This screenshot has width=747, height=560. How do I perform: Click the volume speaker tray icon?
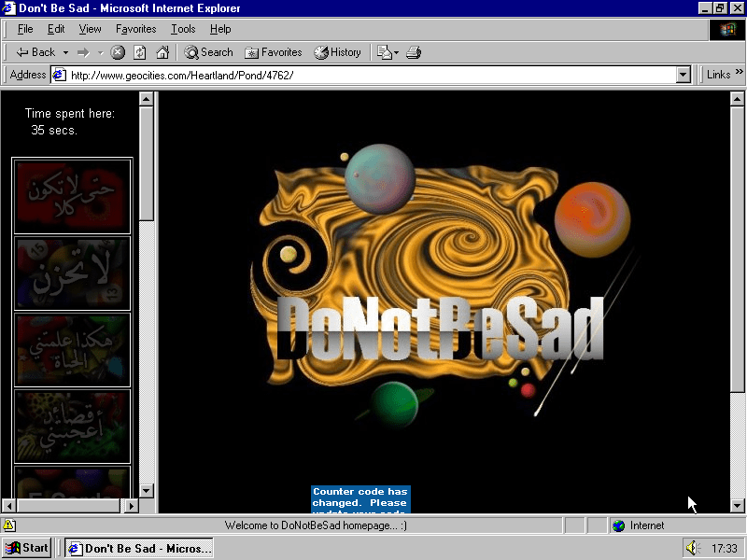tap(691, 548)
